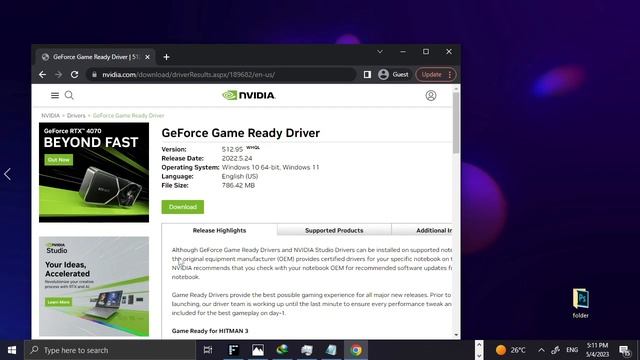Open the notification center icon

coord(624,350)
